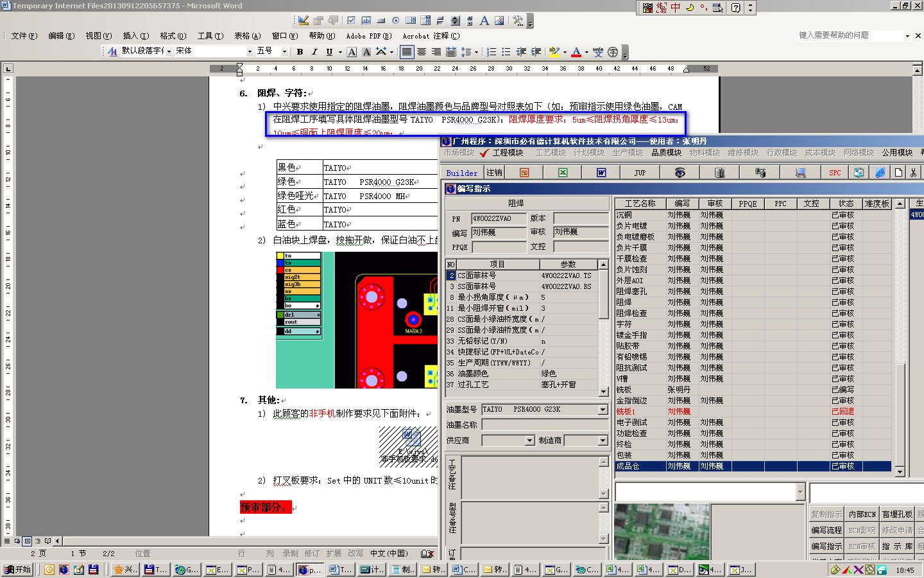
Task: Click the yellow 'to' layer swatch in the image
Action: [x=280, y=256]
